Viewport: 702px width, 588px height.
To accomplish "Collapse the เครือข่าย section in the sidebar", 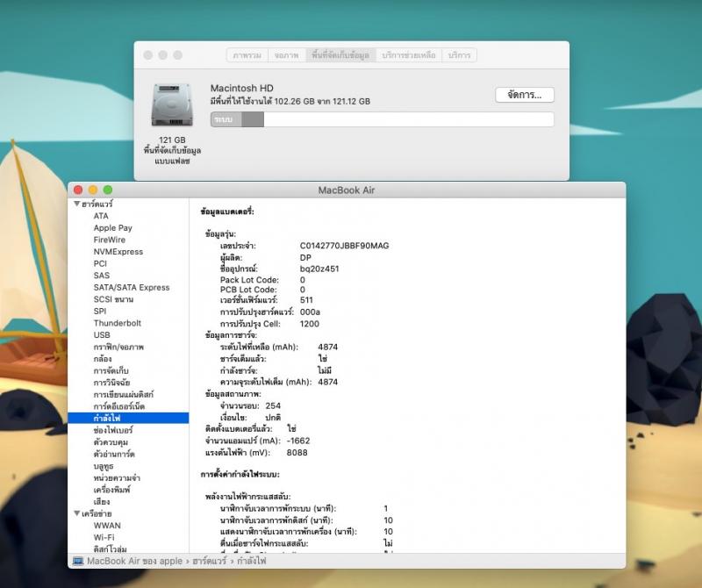I will pyautogui.click(x=77, y=513).
